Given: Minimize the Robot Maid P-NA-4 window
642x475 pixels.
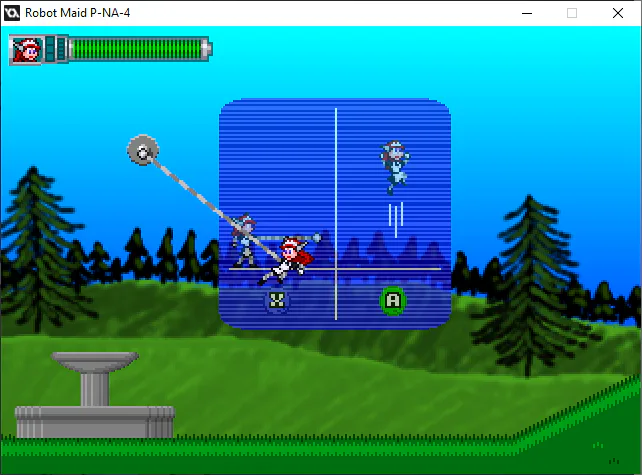Looking at the screenshot, I should pos(527,13).
